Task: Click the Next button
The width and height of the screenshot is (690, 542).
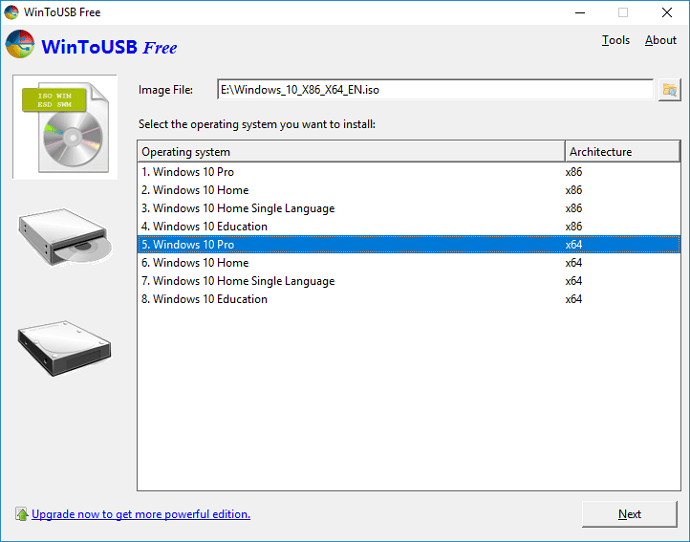Action: coord(629,514)
